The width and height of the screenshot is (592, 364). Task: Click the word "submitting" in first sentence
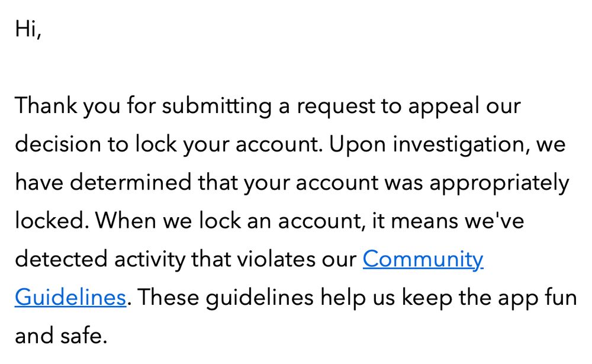point(217,107)
